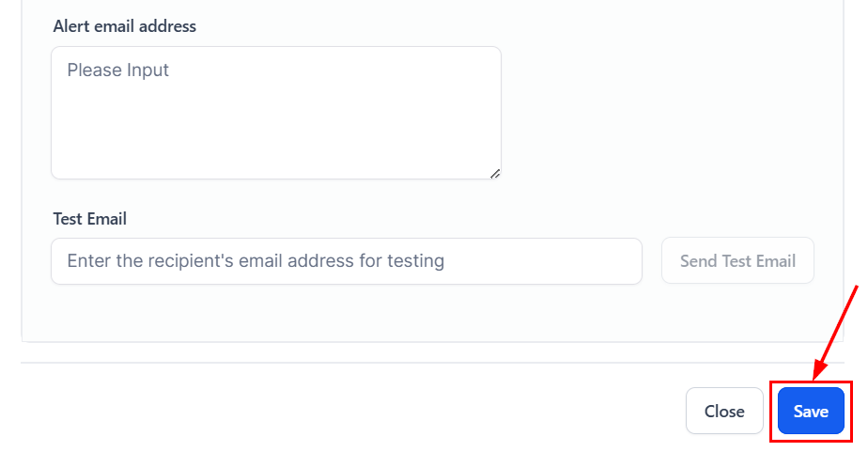868x452 pixels.
Task: Click the "Test Email" label text
Action: coord(90,219)
